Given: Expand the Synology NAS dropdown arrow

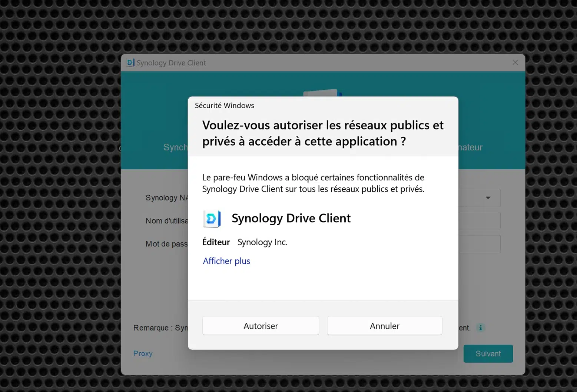Looking at the screenshot, I should click(x=488, y=198).
